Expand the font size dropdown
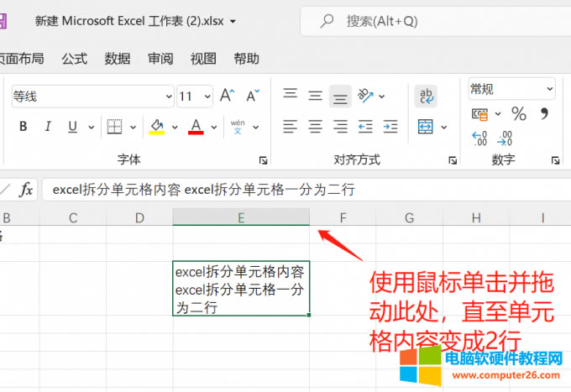Viewport: 571px width, 392px height. click(207, 97)
